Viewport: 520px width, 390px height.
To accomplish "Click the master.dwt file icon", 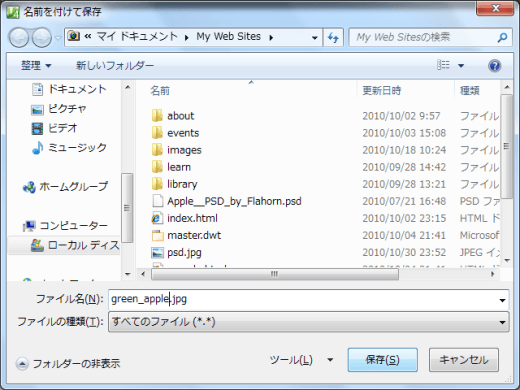I will 157,235.
